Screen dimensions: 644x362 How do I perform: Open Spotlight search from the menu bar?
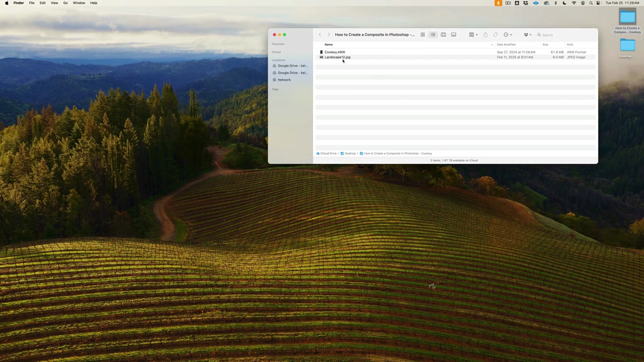tap(591, 3)
